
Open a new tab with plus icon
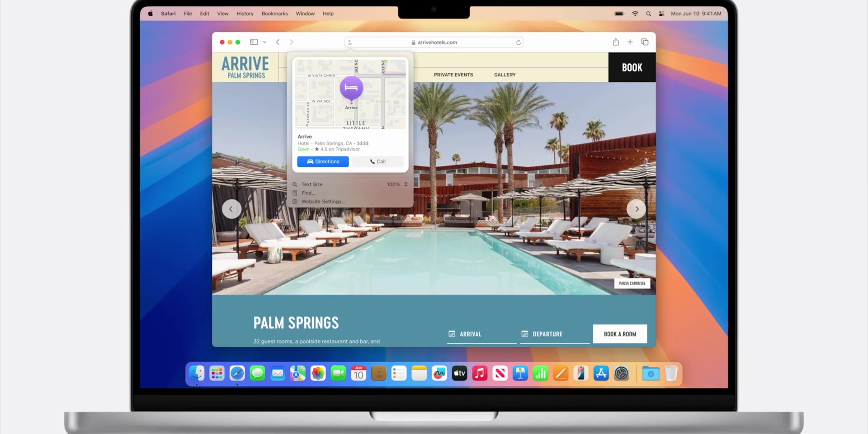[630, 42]
